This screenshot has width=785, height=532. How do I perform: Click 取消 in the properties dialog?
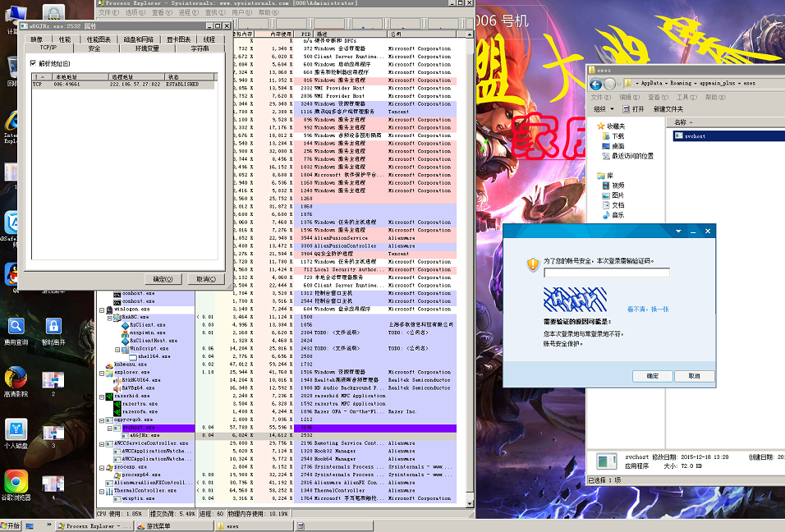[206, 279]
